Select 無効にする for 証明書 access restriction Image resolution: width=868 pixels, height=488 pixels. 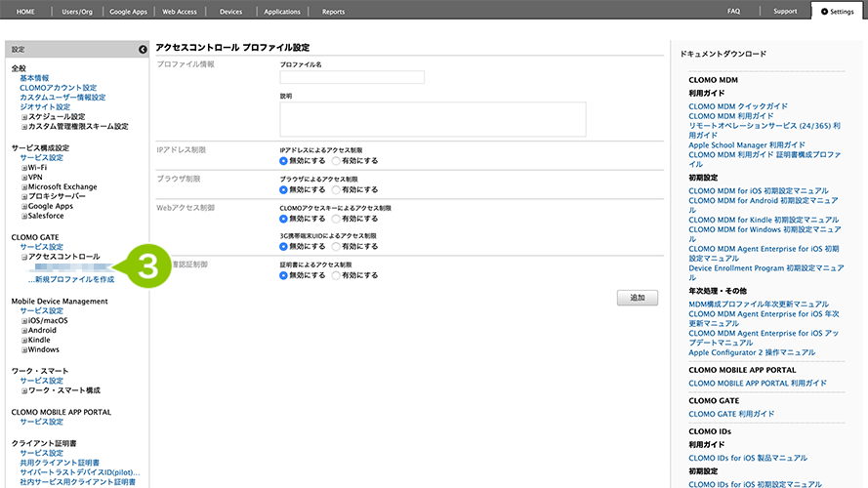pos(283,275)
